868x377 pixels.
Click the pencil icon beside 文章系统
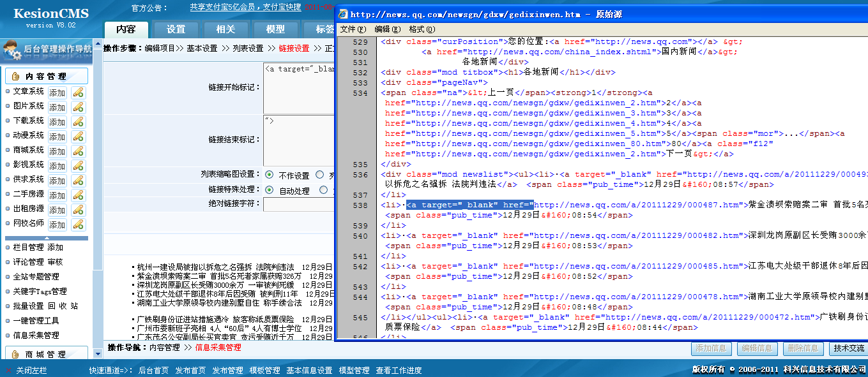click(78, 92)
